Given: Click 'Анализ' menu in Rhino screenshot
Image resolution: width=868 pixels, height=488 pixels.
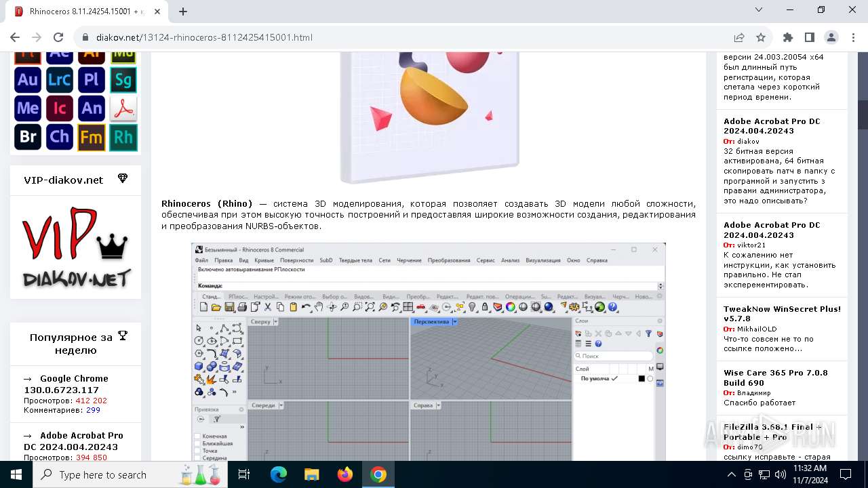Looking at the screenshot, I should (x=510, y=260).
